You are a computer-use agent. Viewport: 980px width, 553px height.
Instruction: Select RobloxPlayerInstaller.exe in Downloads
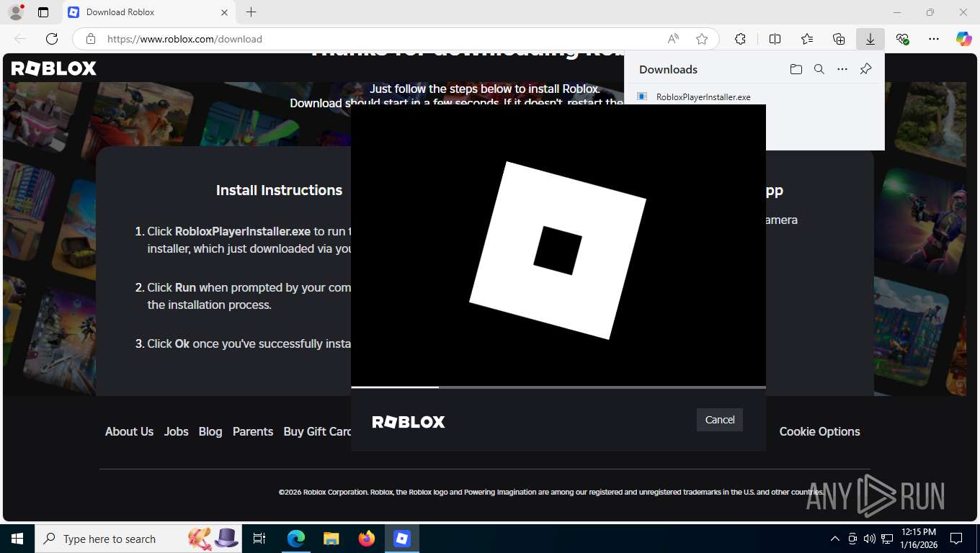click(x=703, y=96)
